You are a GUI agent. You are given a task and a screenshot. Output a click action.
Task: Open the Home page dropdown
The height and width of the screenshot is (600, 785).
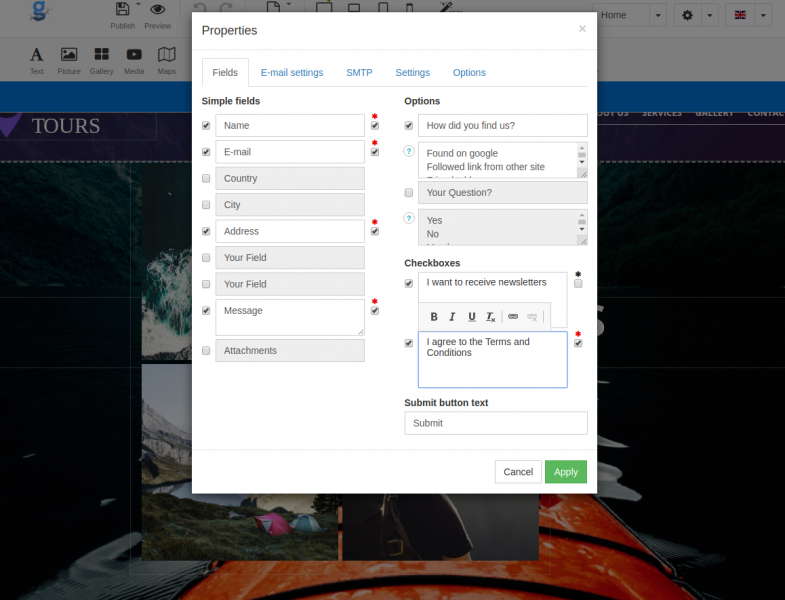(x=658, y=15)
